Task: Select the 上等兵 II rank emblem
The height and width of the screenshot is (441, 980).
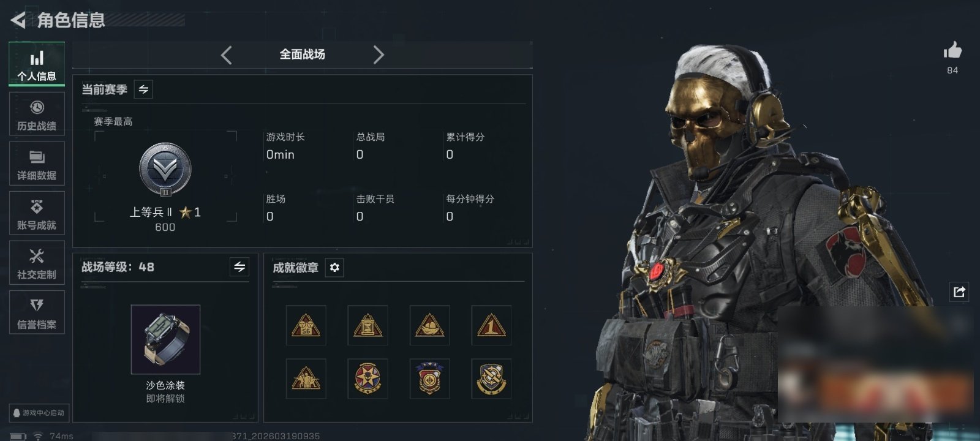Action: (165, 170)
